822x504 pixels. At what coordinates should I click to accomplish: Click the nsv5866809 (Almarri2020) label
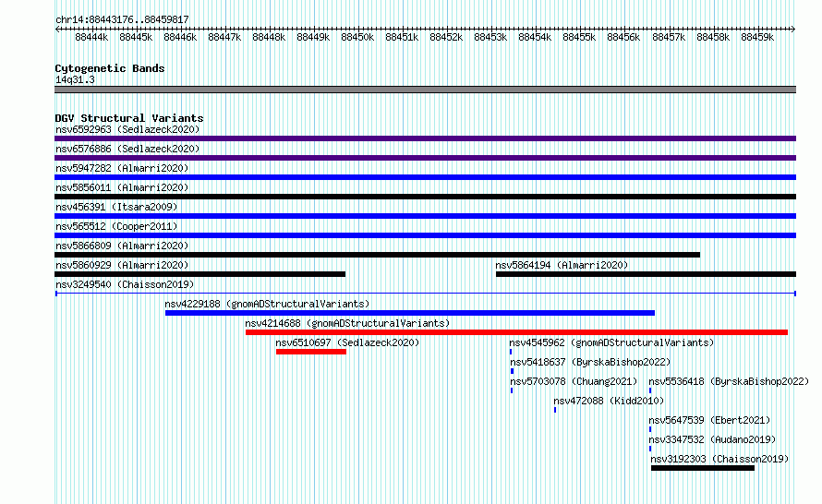(x=122, y=246)
